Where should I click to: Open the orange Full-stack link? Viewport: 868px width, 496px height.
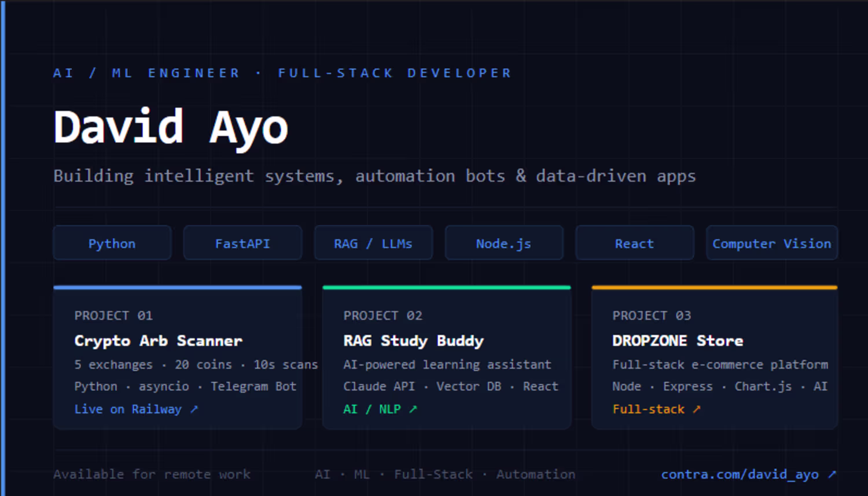click(657, 409)
